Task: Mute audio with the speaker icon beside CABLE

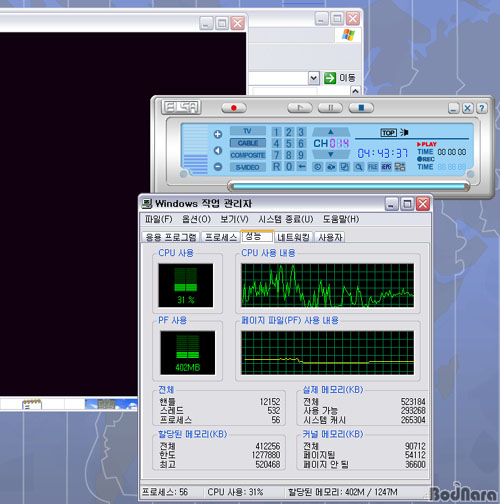Action: point(218,151)
